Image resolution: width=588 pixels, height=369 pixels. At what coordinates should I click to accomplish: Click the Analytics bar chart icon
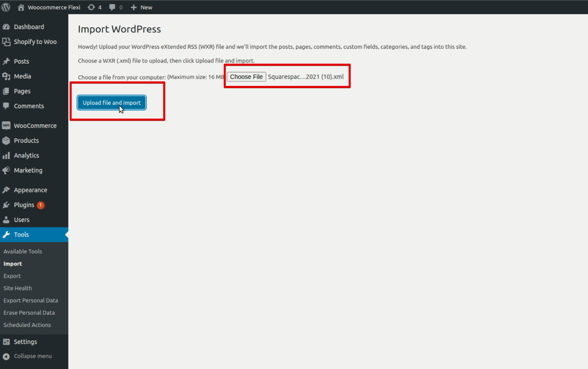(6, 155)
